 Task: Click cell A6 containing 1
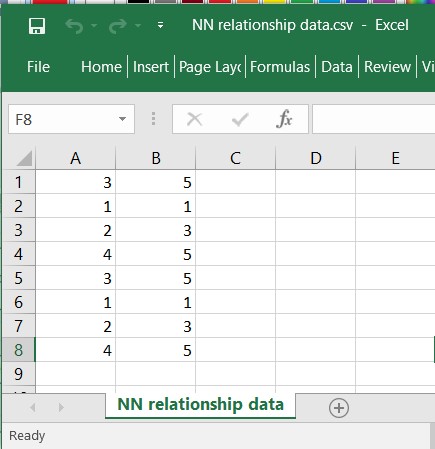[x=76, y=302]
